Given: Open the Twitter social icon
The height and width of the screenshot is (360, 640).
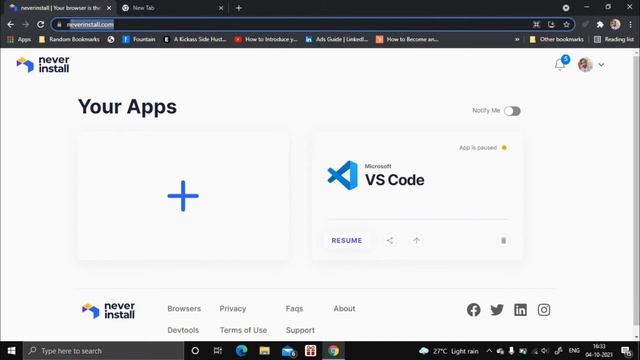Looking at the screenshot, I should point(497,310).
